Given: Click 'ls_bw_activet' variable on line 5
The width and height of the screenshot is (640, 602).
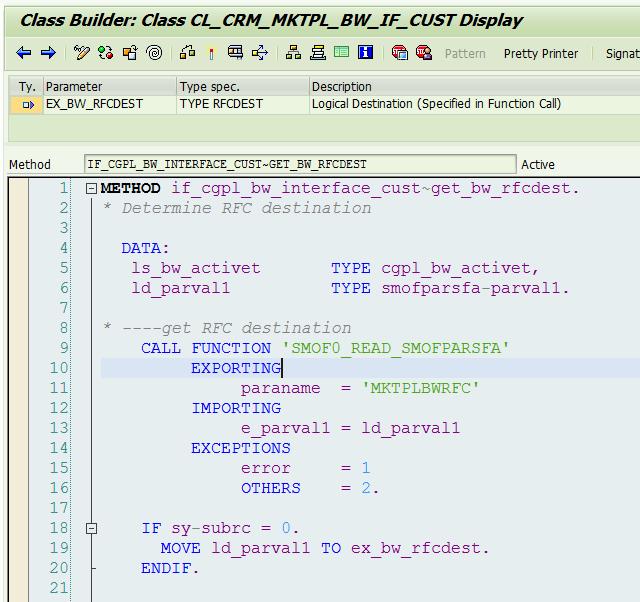Looking at the screenshot, I should [196, 268].
